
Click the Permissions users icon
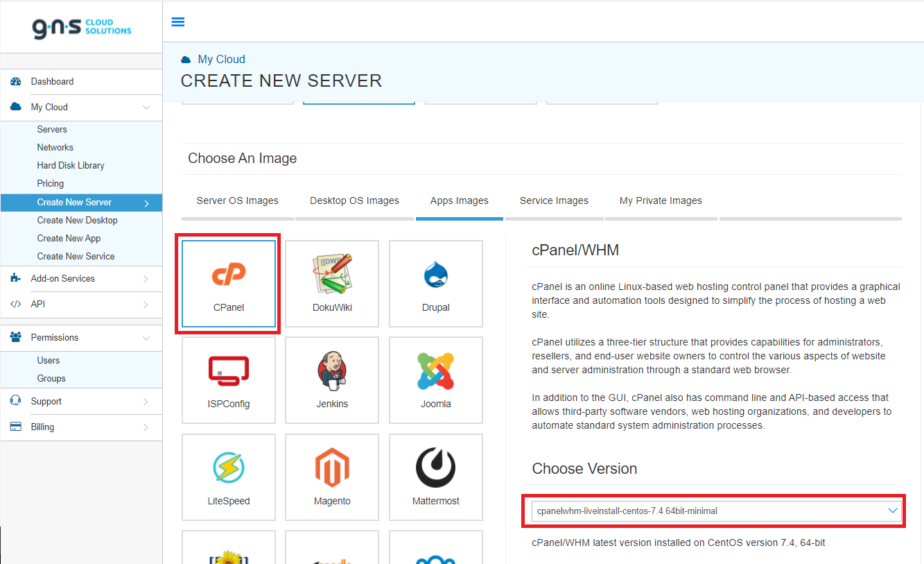16,337
